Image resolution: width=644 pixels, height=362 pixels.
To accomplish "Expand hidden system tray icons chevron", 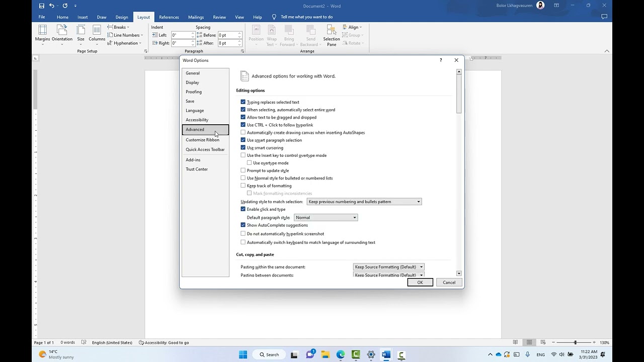I will [490, 354].
